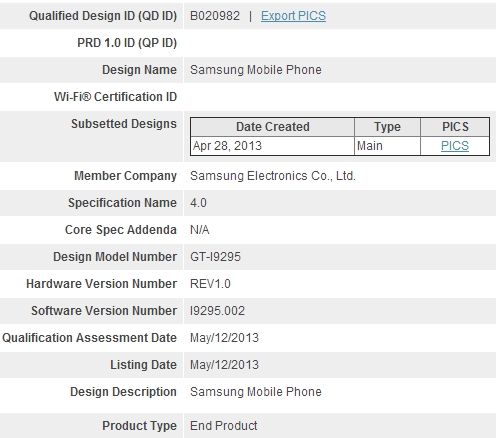Click the Product Type label
496x438 pixels.
tap(139, 426)
